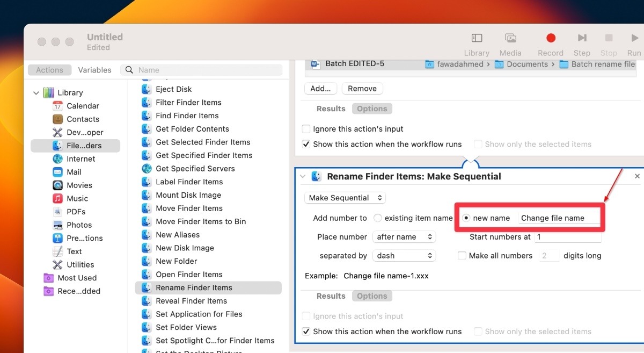Open the Media browser icon

(x=510, y=38)
